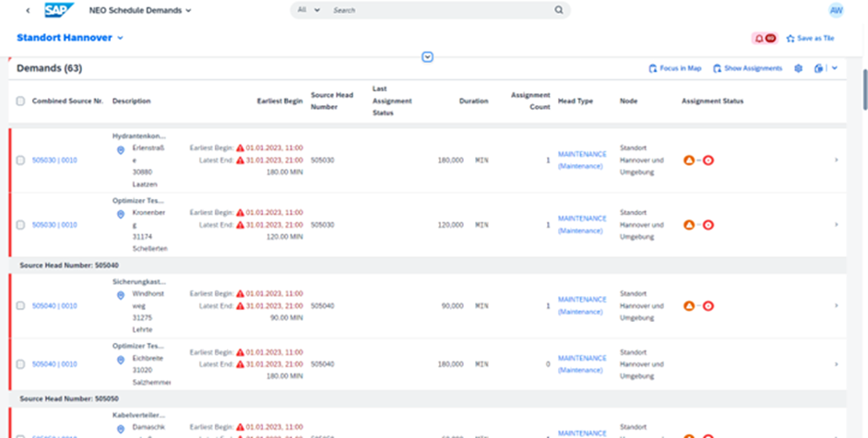Click the export to spreadsheet icon
Image resolution: width=868 pixels, height=438 pixels.
click(819, 68)
